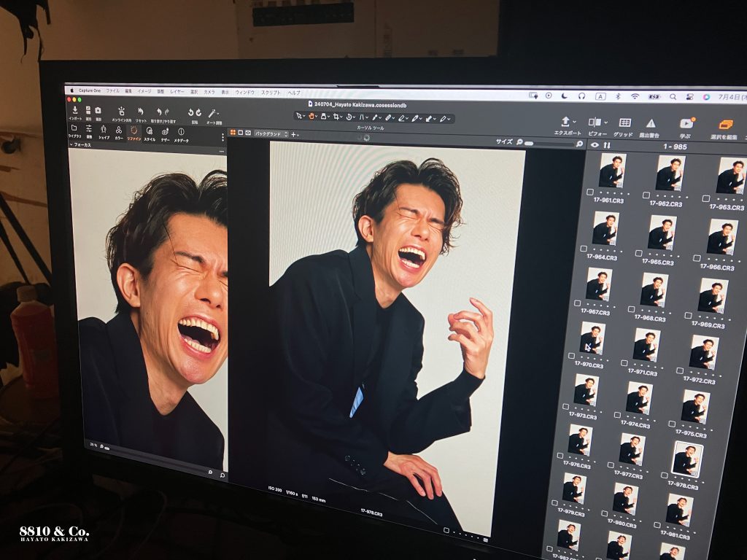The width and height of the screenshot is (747, 560).
Task: Open the Learn (学ぶ) video icon
Action: click(x=686, y=123)
